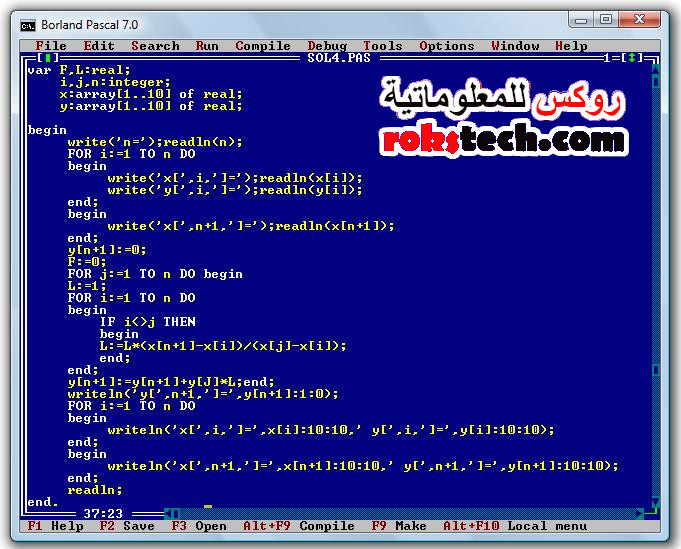Click the readln(y[i]) write line
The image size is (681, 549).
click(235, 190)
